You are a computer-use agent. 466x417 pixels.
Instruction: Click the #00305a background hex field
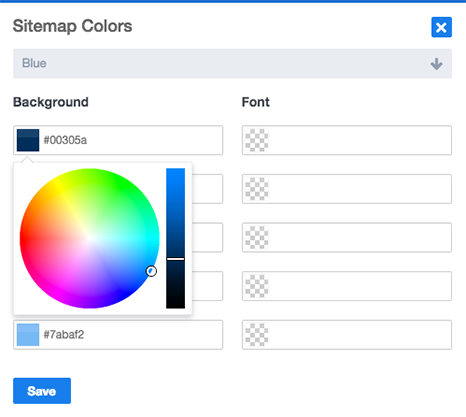[118, 140]
